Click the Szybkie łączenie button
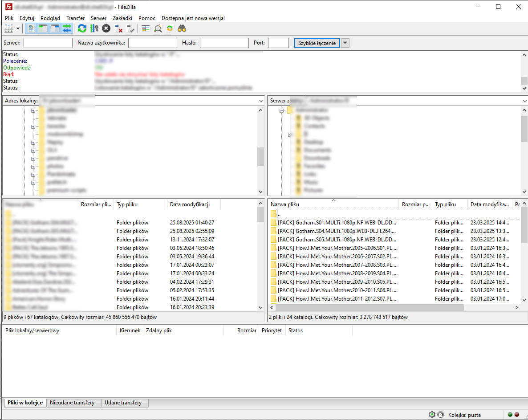This screenshot has height=420, width=528. [317, 43]
